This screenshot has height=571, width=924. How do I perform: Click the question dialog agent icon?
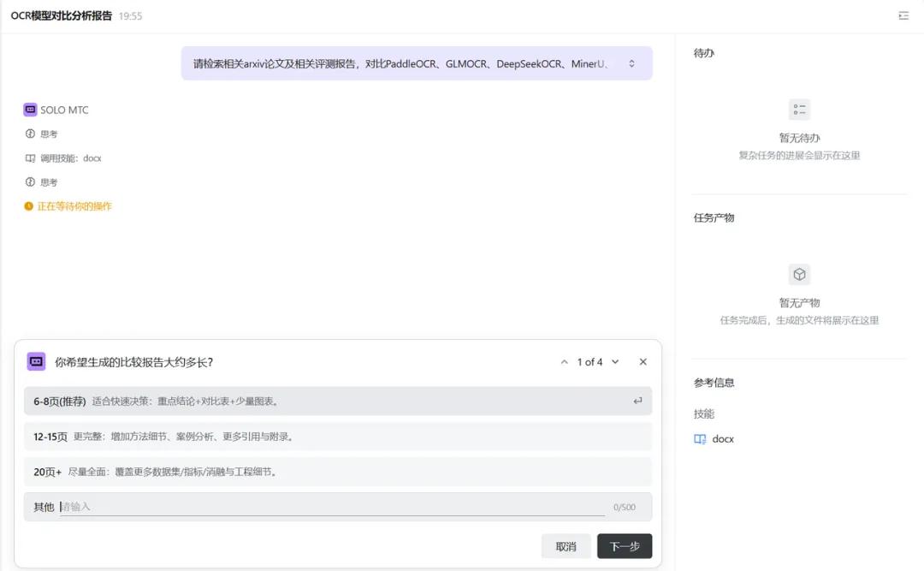(x=36, y=361)
